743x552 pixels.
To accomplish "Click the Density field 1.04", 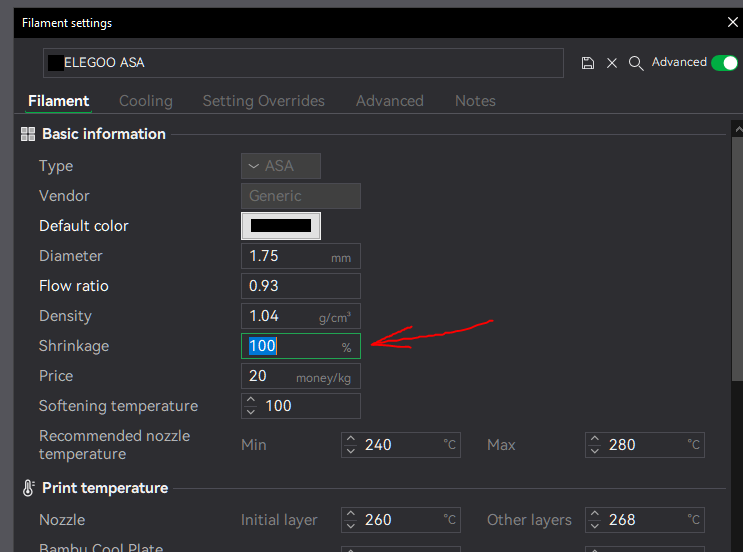I will (300, 316).
